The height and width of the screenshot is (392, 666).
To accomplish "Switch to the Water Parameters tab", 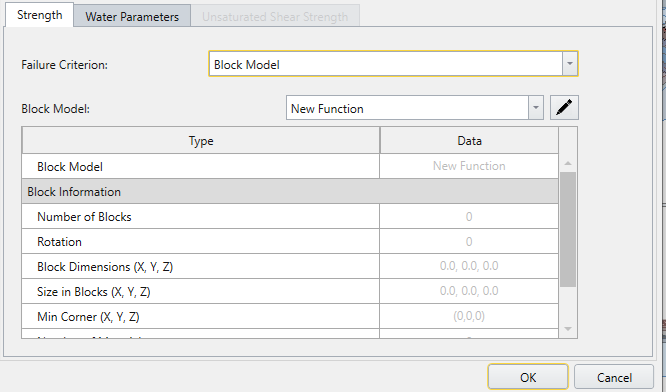I will point(132,17).
